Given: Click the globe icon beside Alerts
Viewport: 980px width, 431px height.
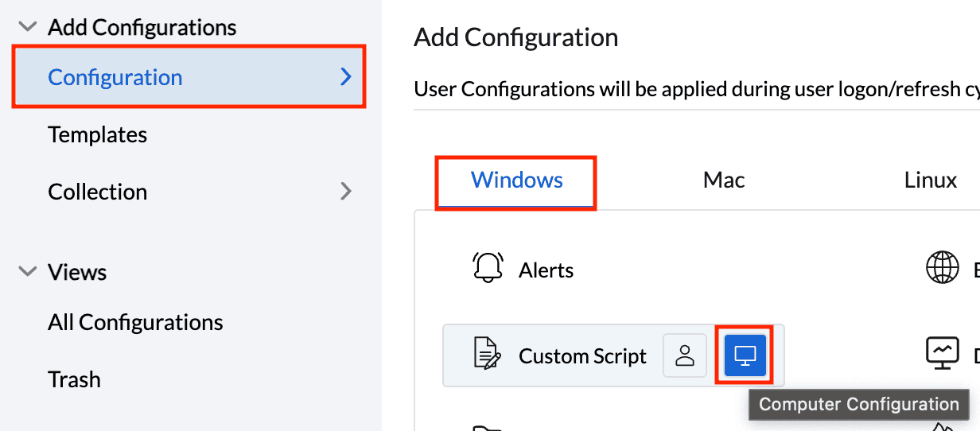Looking at the screenshot, I should (943, 268).
